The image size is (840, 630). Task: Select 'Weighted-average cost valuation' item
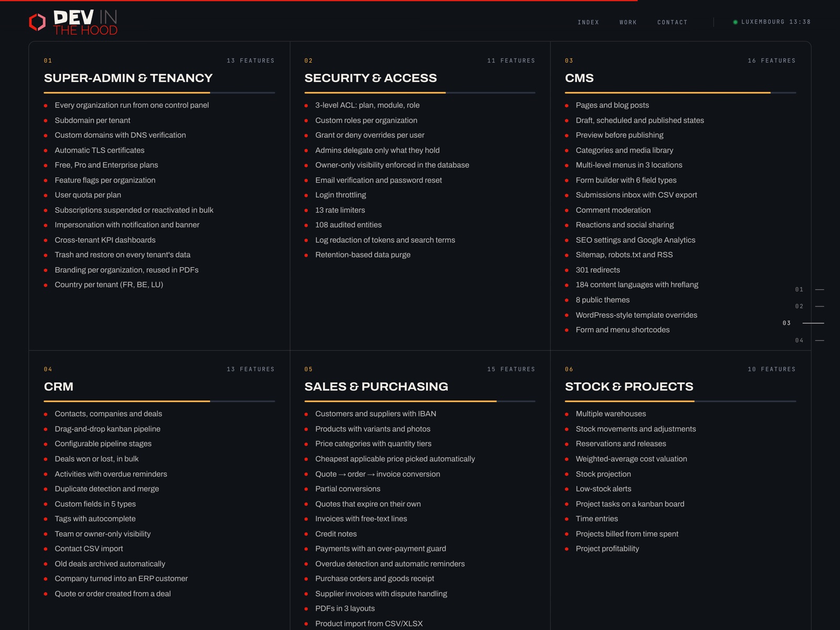point(631,459)
